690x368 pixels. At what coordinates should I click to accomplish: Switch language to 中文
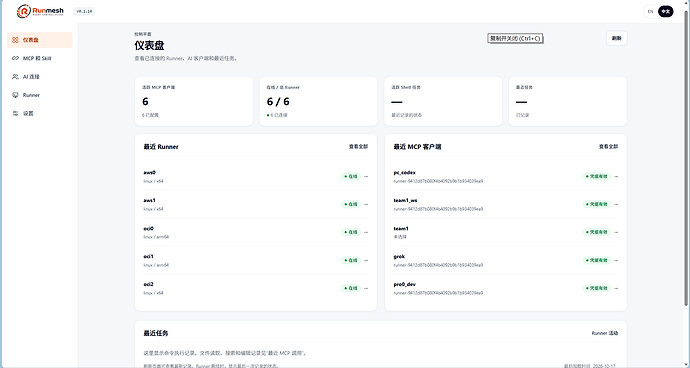(666, 11)
